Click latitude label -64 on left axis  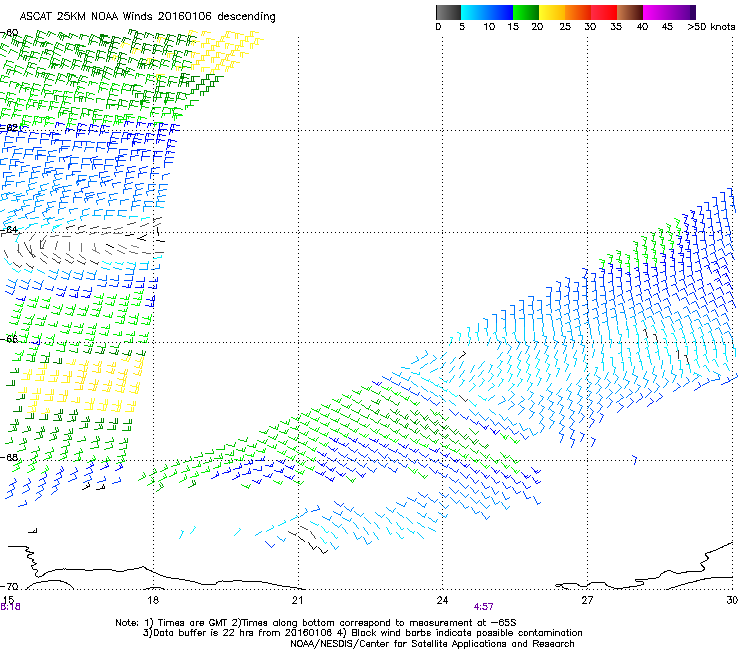coord(9,230)
